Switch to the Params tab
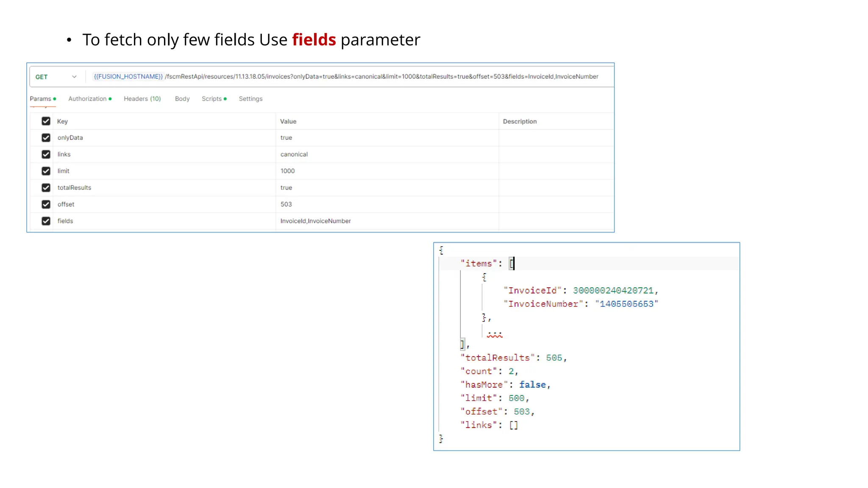The width and height of the screenshot is (868, 488). 43,99
